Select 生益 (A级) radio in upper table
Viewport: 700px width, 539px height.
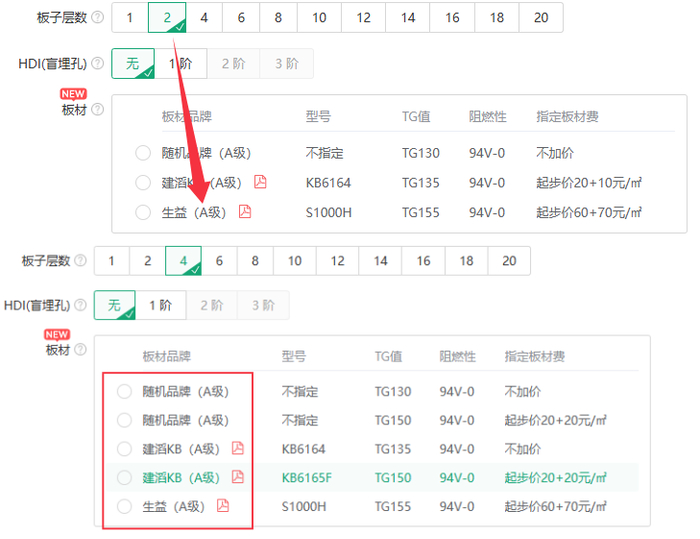point(143,212)
